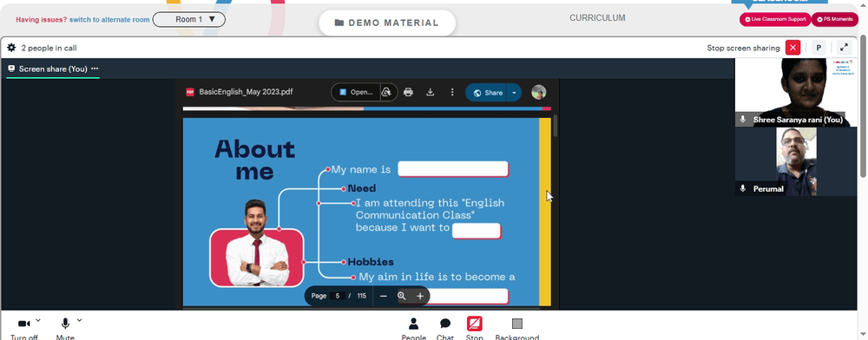The image size is (868, 340).
Task: Click 2 people in call text
Action: coord(49,48)
